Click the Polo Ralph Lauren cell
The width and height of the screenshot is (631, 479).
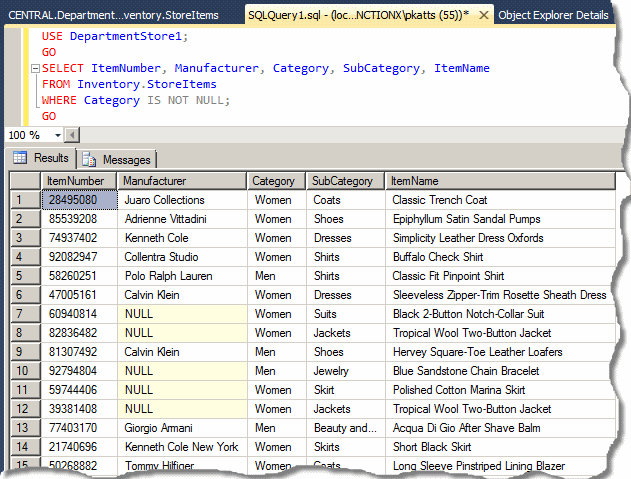182,276
